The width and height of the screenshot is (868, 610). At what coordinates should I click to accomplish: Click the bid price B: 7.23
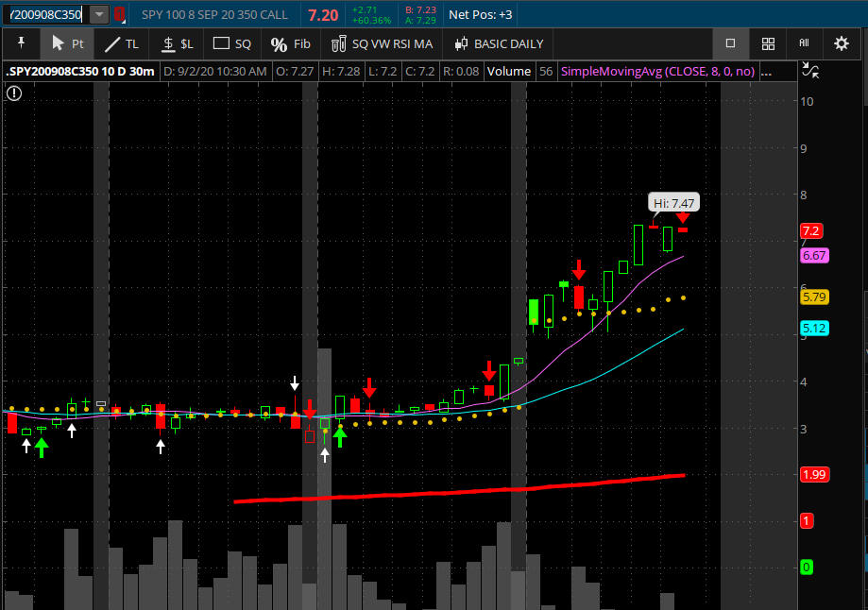(420, 10)
